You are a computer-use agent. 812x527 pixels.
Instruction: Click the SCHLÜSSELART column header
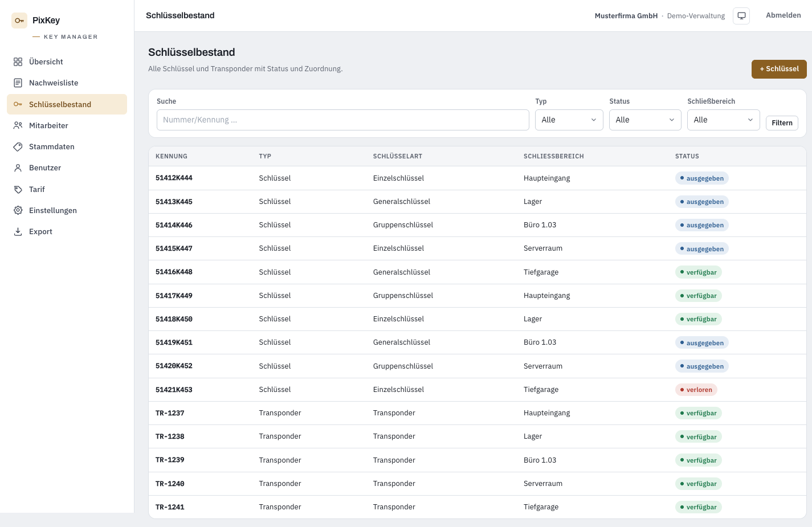click(398, 156)
